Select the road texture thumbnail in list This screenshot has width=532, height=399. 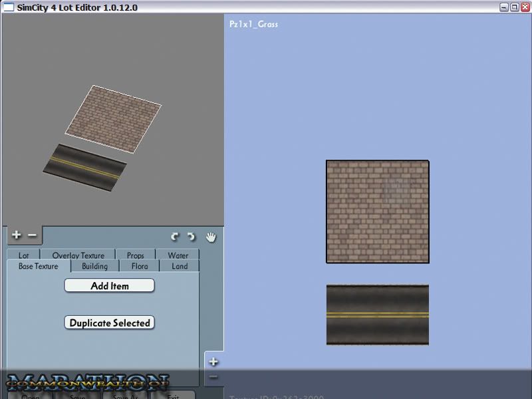[378, 315]
